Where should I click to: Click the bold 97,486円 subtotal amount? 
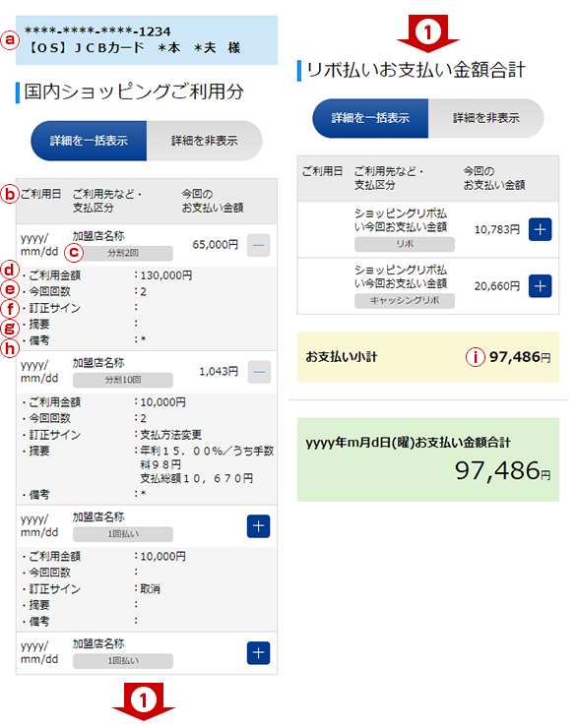click(520, 357)
